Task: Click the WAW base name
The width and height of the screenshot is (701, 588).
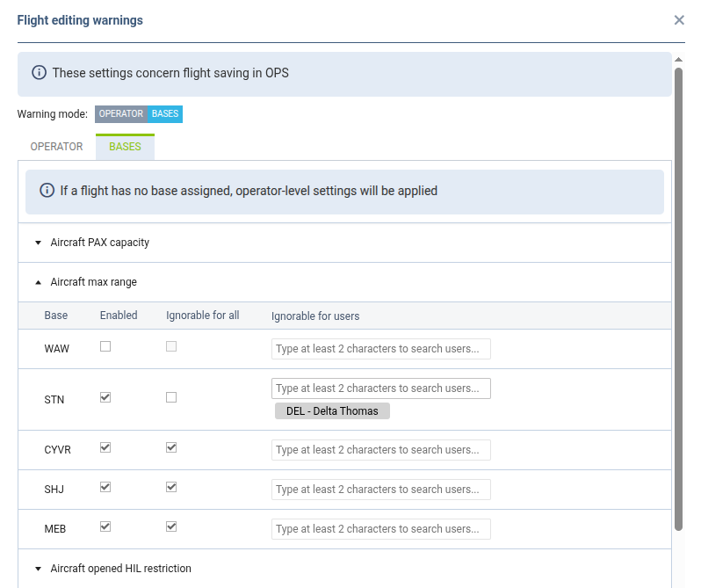Action: (57, 349)
